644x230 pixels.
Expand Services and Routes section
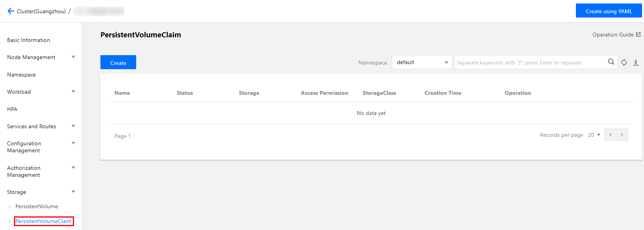point(73,126)
